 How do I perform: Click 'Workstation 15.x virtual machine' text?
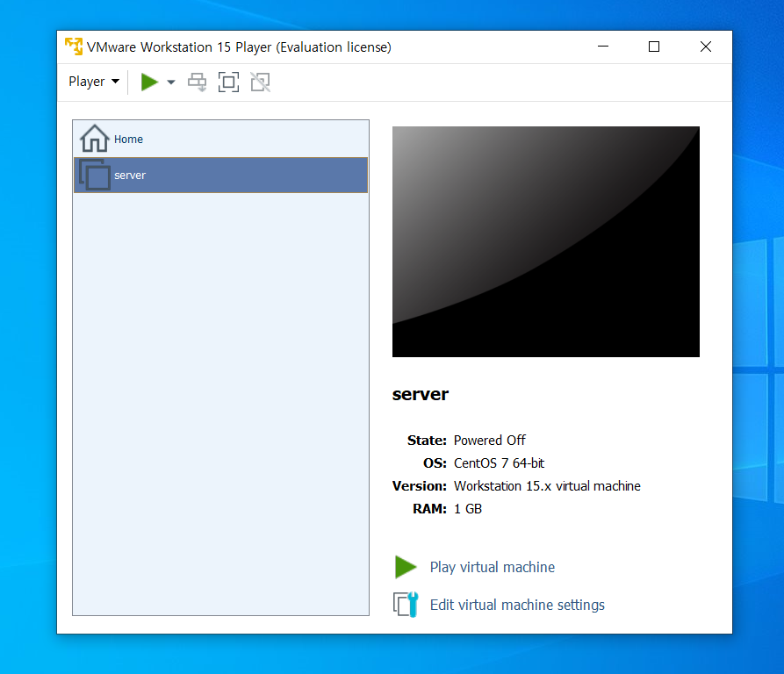tap(547, 486)
